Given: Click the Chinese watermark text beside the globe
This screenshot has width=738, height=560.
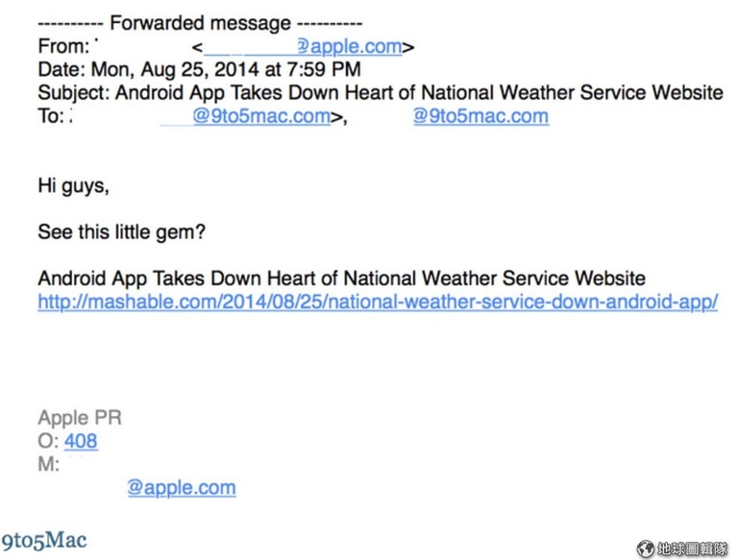Looking at the screenshot, I should pos(693,548).
